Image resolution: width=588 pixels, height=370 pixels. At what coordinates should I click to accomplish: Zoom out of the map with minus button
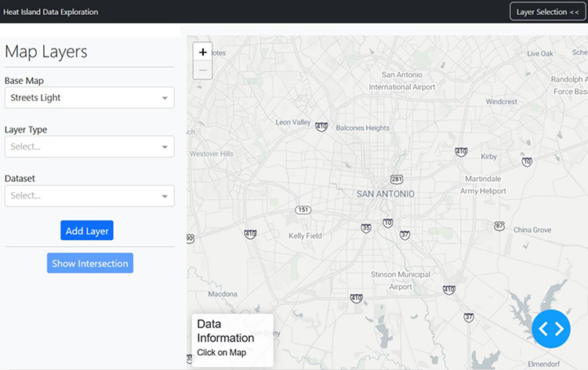pos(202,70)
